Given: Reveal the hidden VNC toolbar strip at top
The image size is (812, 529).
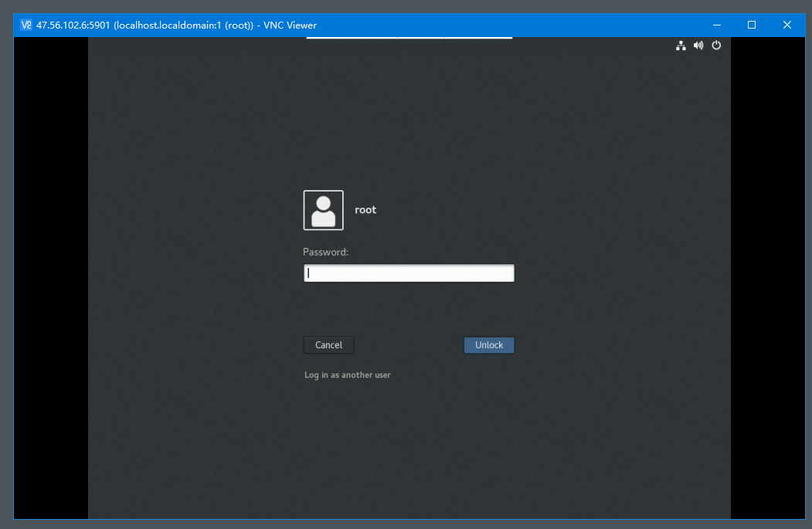Looking at the screenshot, I should tap(409, 37).
